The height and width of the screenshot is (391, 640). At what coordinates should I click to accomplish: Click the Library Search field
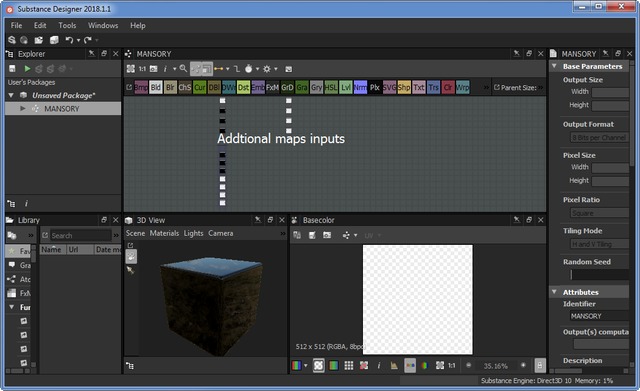click(80, 235)
